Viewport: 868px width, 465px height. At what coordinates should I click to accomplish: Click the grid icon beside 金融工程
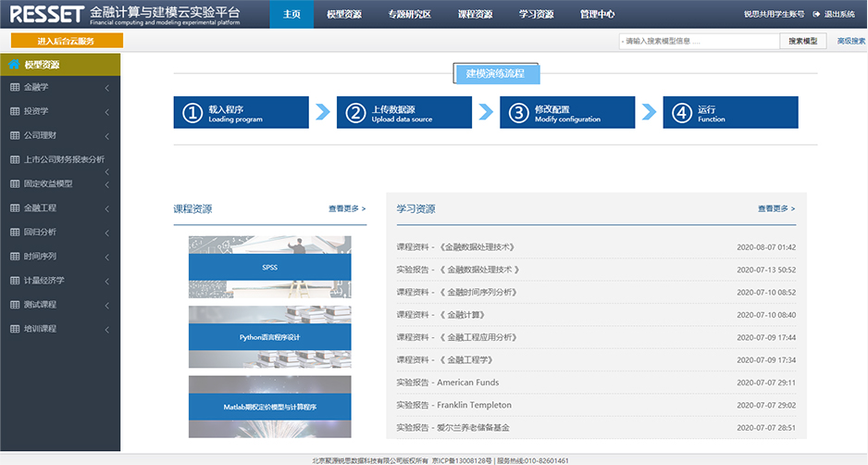click(x=14, y=207)
